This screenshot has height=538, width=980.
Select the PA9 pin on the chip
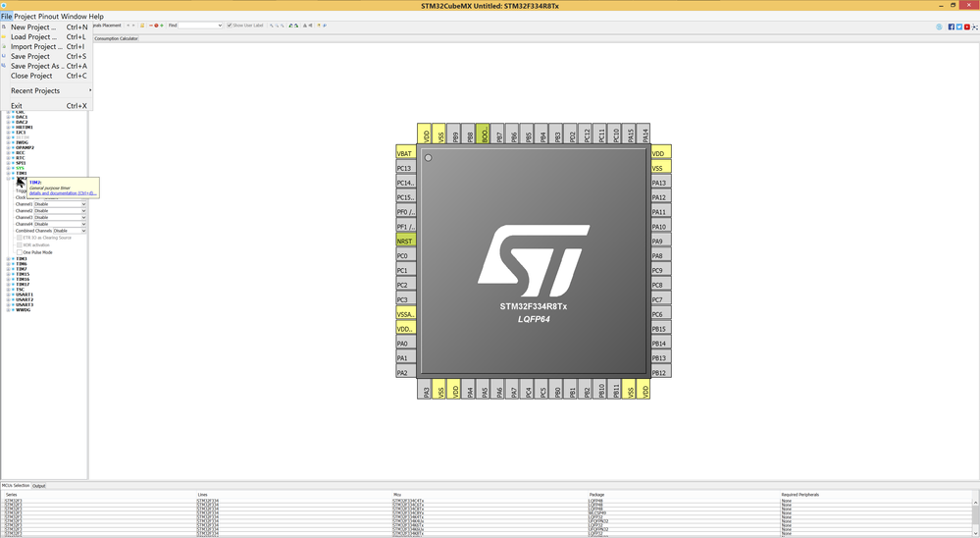660,241
